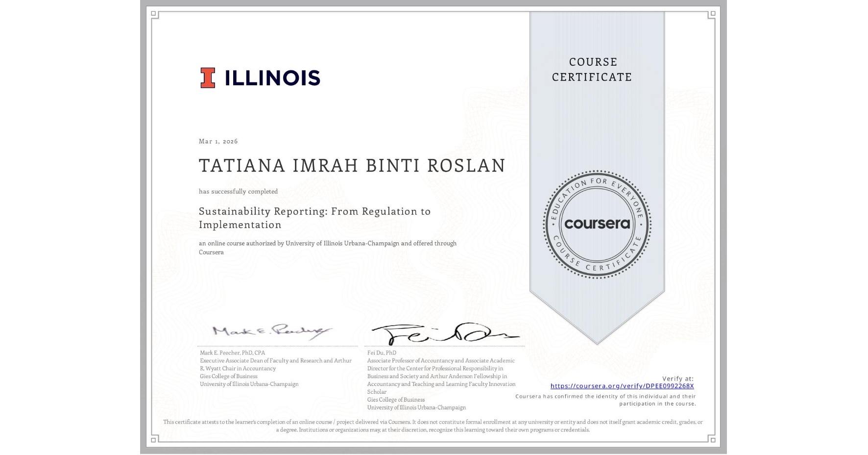This screenshot has width=868, height=455.
Task: Click the Coursera seal badge
Action: tap(597, 225)
